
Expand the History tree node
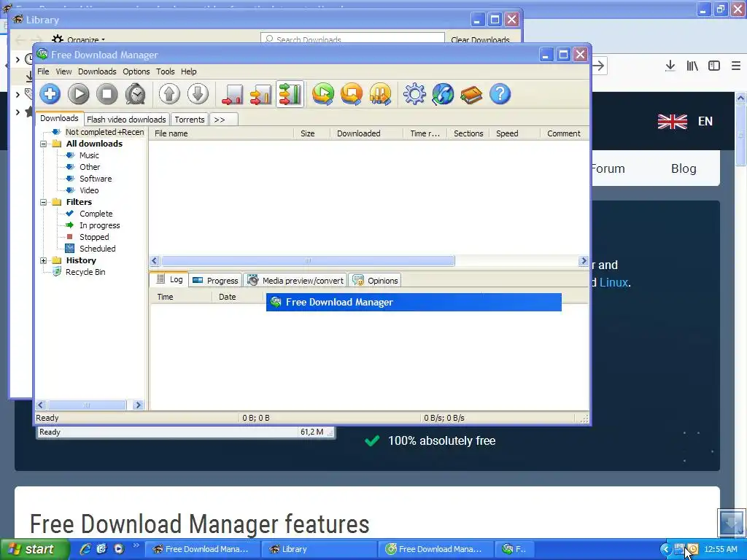click(x=43, y=260)
